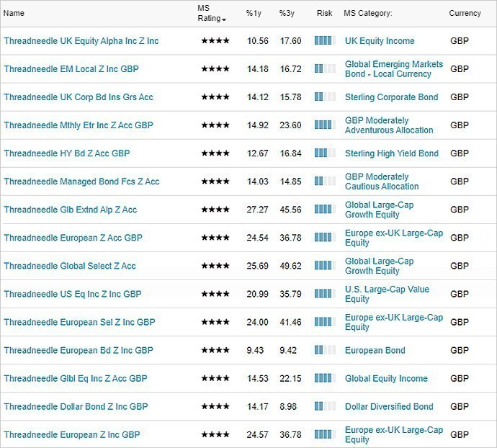Open U.S. Large-Cap Value Equity category
Screen dimensions: 497x448
387,294
